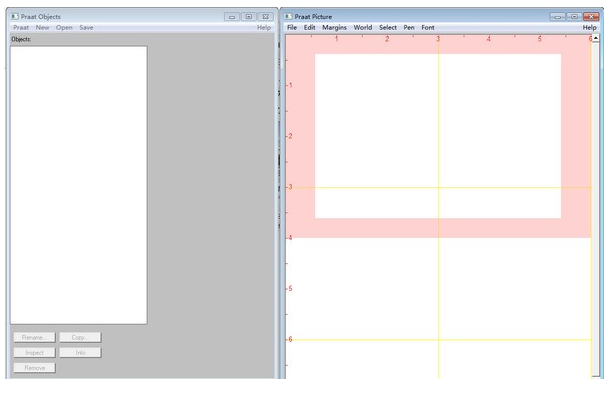Image resolution: width=615 pixels, height=395 pixels.
Task: Open the Edit menu in Praat Picture
Action: 309,27
